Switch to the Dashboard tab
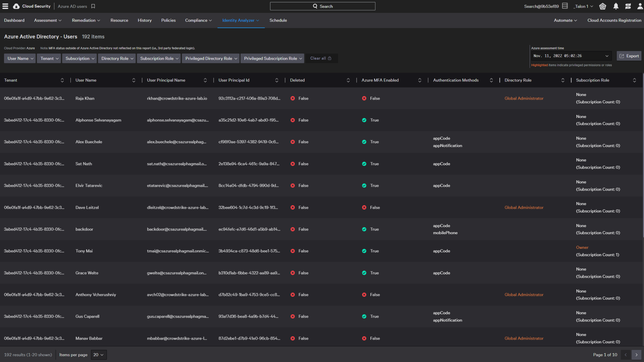The image size is (644, 362). point(14,20)
